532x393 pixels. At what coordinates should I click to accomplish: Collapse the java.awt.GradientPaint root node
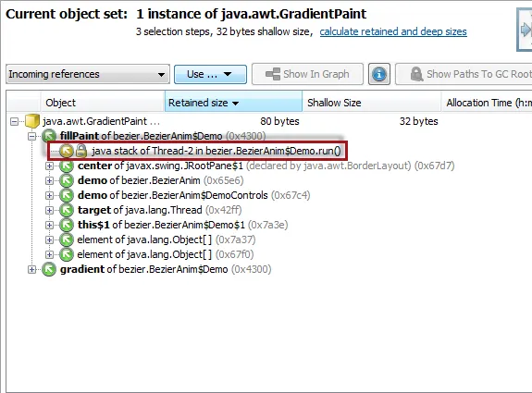click(x=14, y=121)
